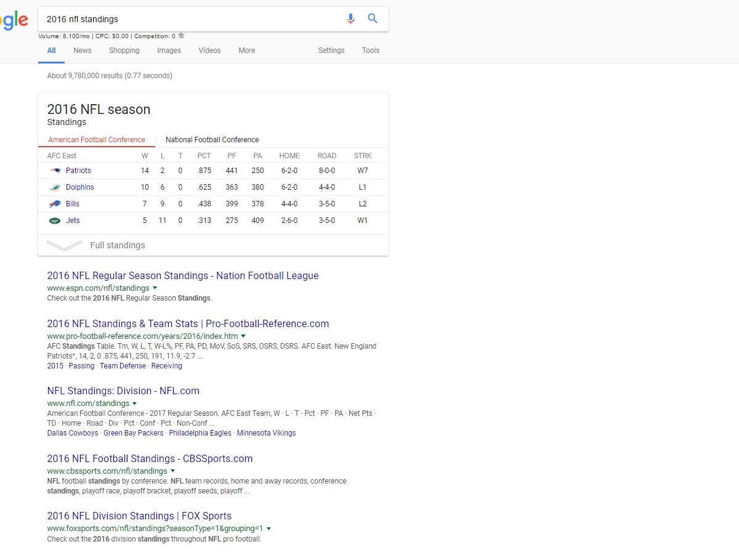This screenshot has width=739, height=560.
Task: Click the Jets points against 409
Action: (x=257, y=221)
